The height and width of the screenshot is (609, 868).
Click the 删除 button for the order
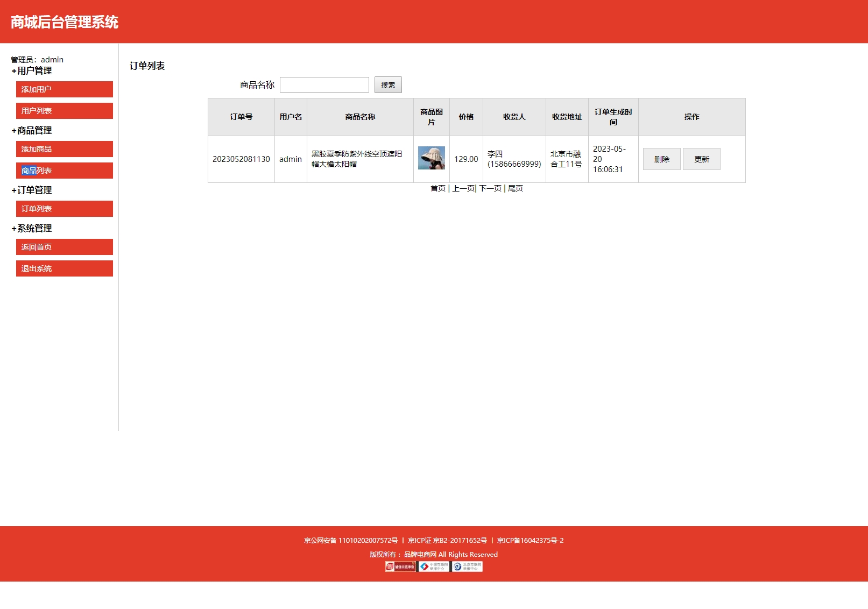(661, 159)
